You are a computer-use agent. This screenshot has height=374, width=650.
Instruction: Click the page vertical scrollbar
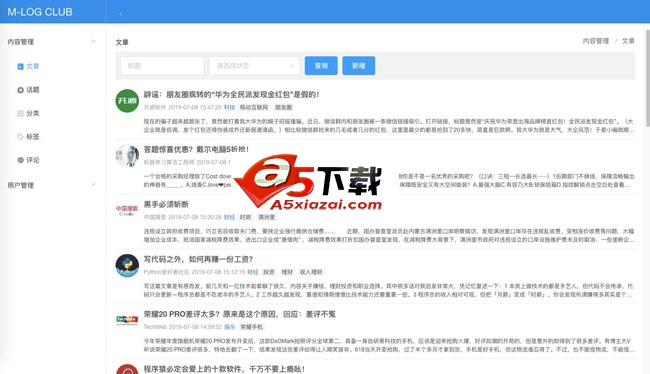point(648,78)
